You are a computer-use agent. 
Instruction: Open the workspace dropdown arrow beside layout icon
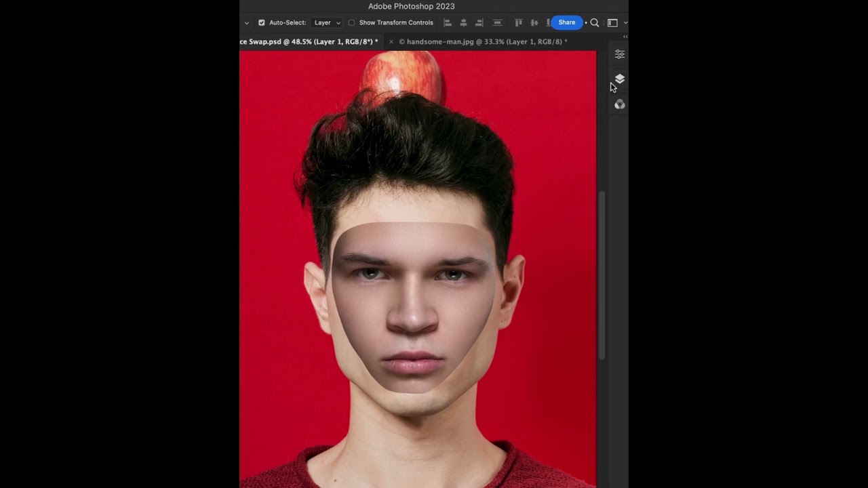pyautogui.click(x=625, y=23)
